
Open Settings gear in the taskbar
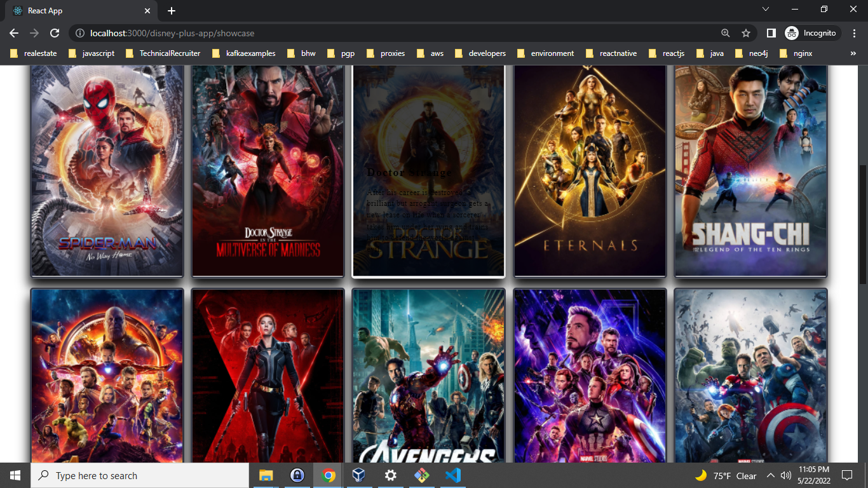click(390, 475)
